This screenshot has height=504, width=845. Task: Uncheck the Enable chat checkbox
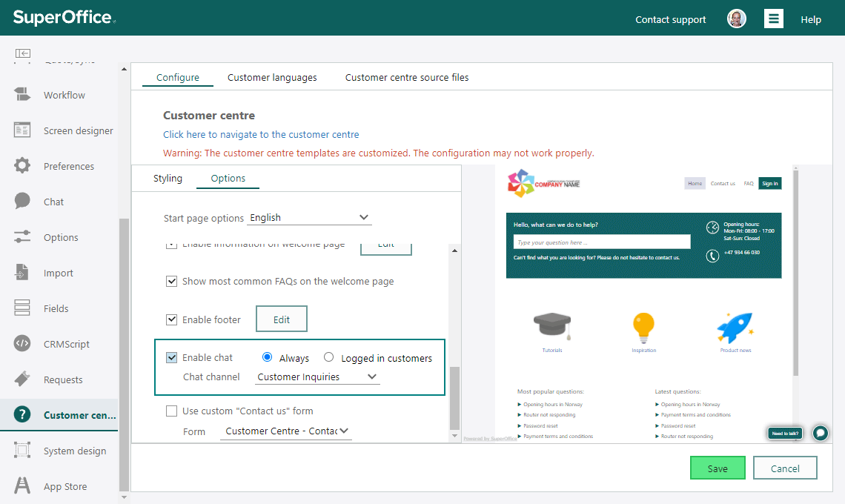pyautogui.click(x=171, y=357)
